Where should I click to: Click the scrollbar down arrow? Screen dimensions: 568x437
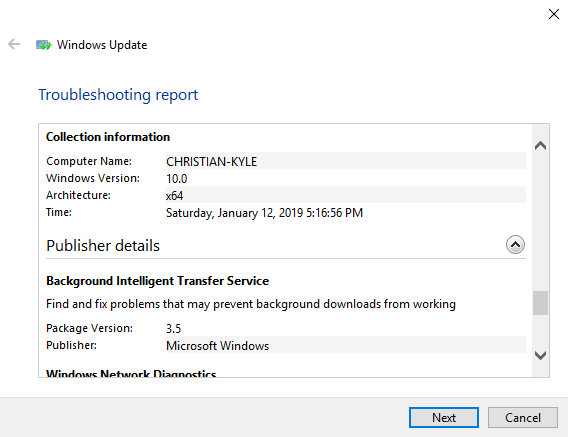click(540, 355)
